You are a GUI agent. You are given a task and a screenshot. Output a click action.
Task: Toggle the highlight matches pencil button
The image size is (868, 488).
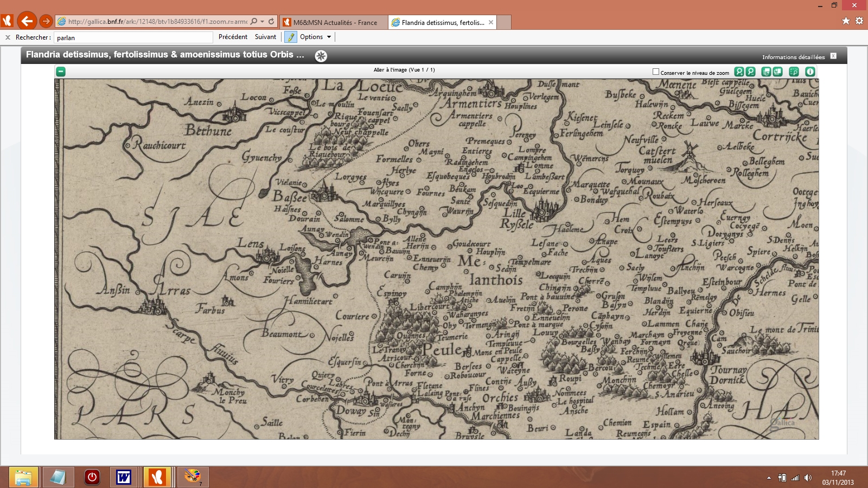pyautogui.click(x=291, y=37)
